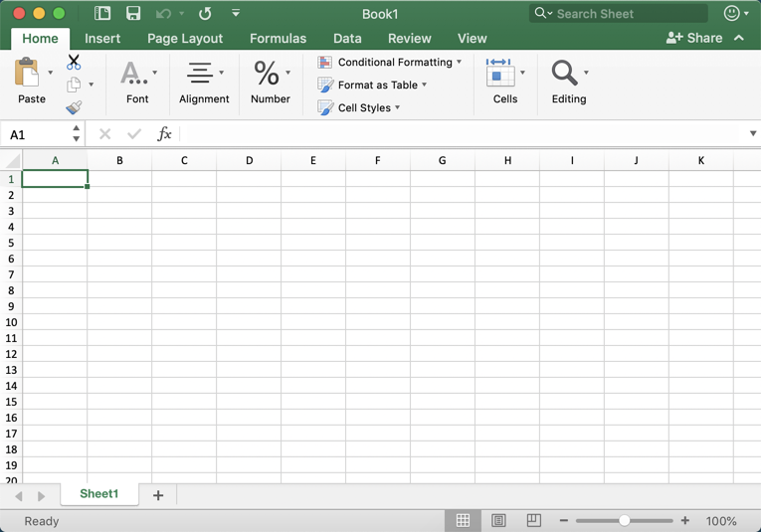Click the zoom slider handle
This screenshot has width=761, height=532.
tap(624, 521)
